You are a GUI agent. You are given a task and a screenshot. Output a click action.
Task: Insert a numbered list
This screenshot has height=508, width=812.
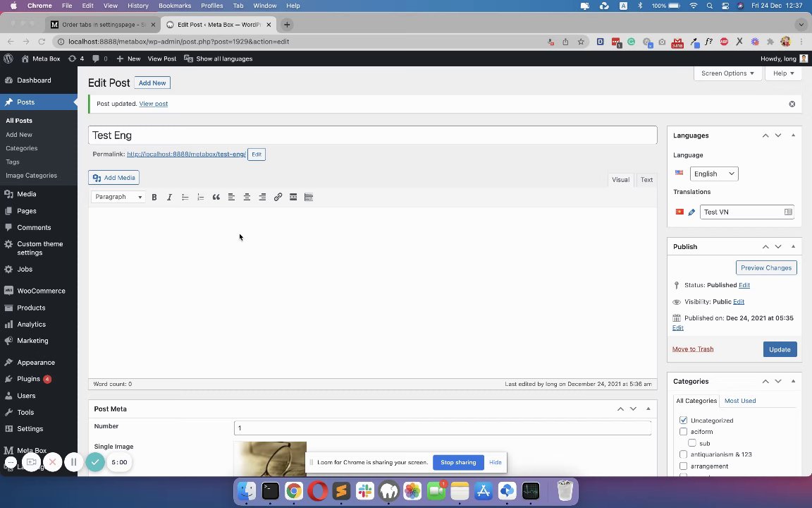[x=200, y=197]
